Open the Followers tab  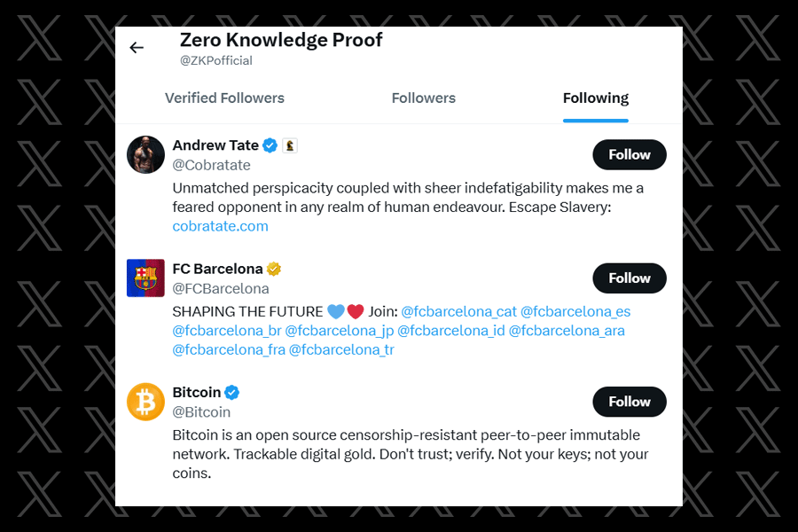pyautogui.click(x=424, y=98)
